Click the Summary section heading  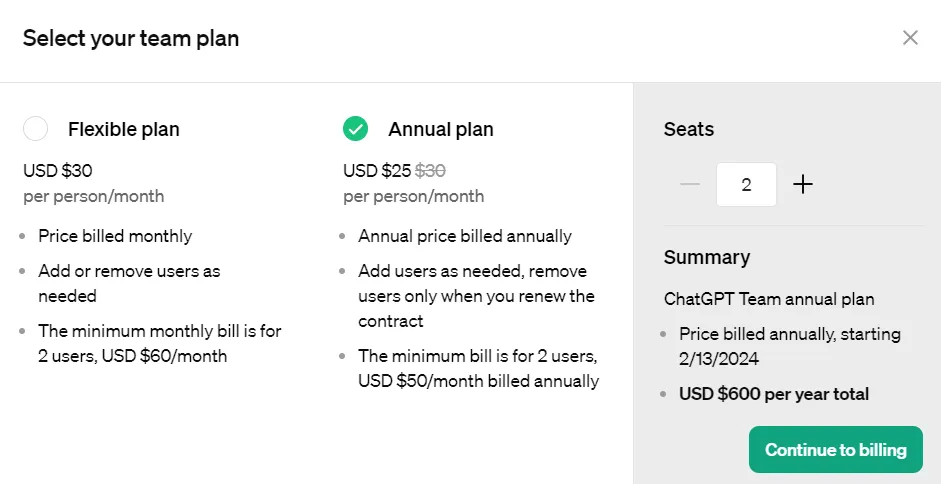(x=707, y=257)
